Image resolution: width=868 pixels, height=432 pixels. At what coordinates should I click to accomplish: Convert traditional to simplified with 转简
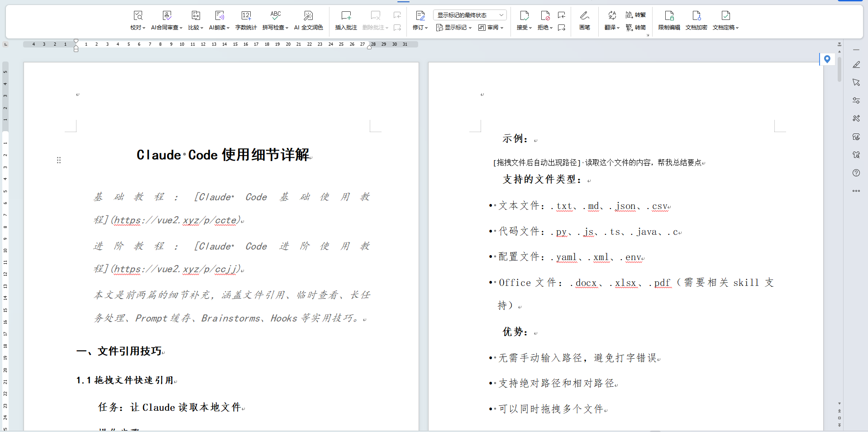[635, 28]
